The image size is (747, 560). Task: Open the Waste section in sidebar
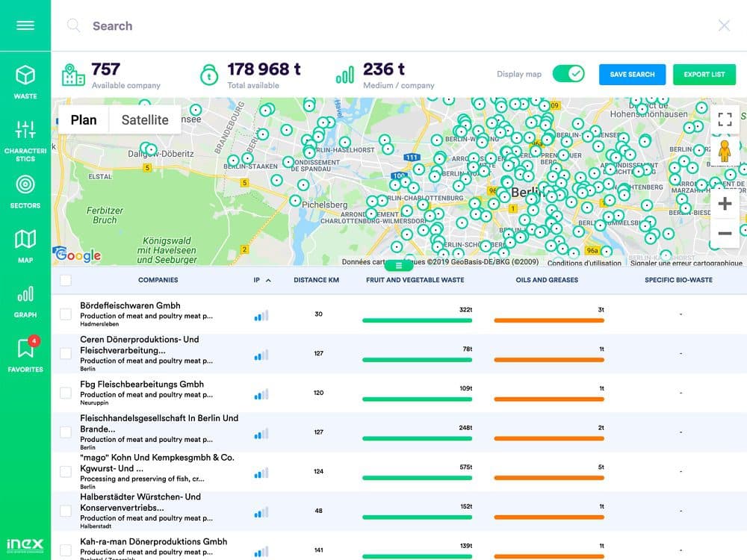25,81
